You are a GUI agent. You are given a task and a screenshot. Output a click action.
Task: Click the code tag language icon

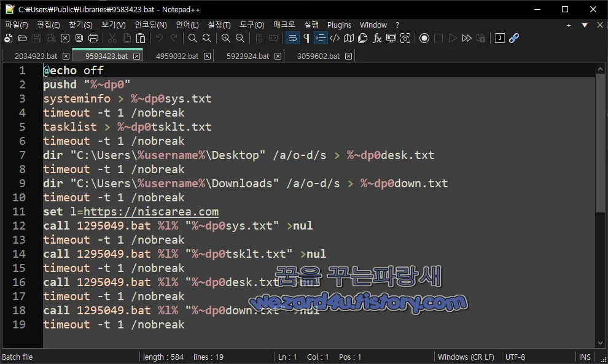point(335,38)
